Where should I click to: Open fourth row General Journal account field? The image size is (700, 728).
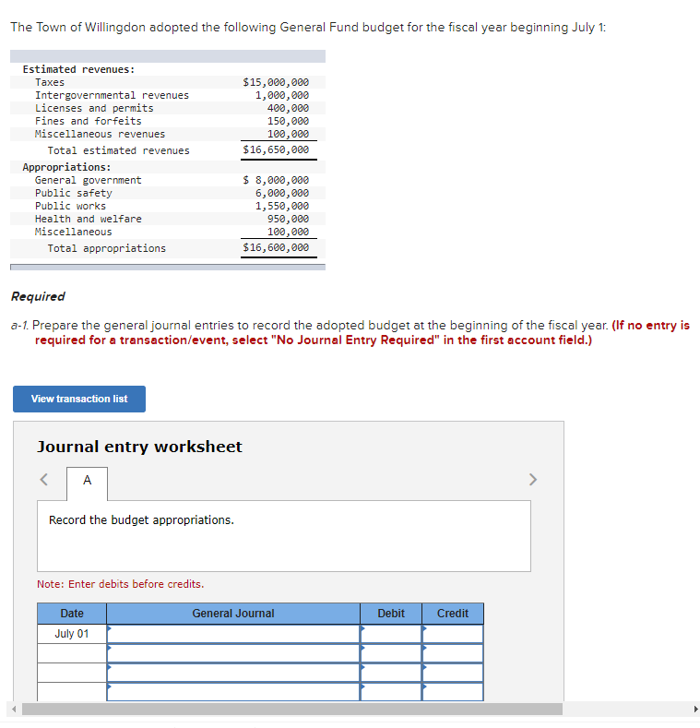coord(233,692)
